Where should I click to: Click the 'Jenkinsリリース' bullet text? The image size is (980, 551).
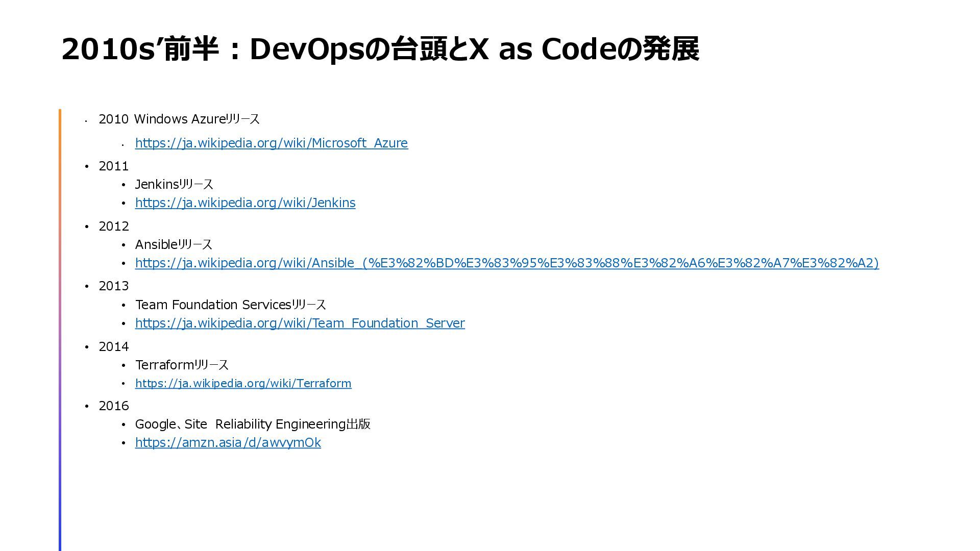coord(174,185)
